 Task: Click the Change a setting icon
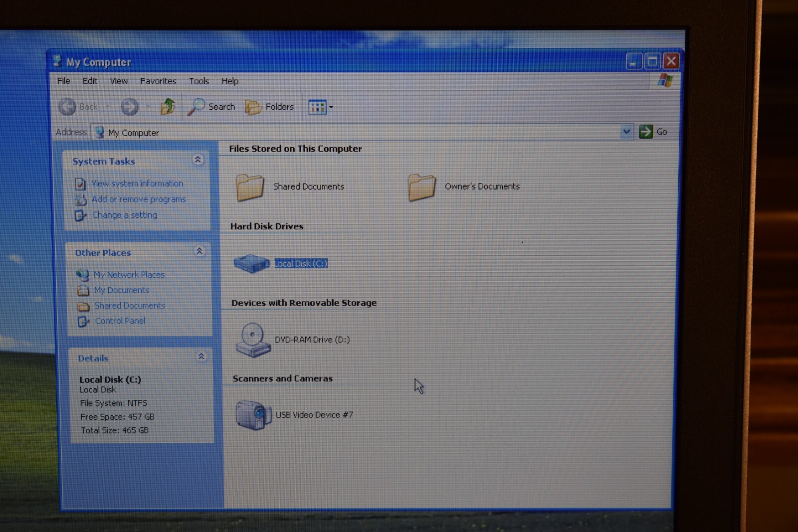81,215
